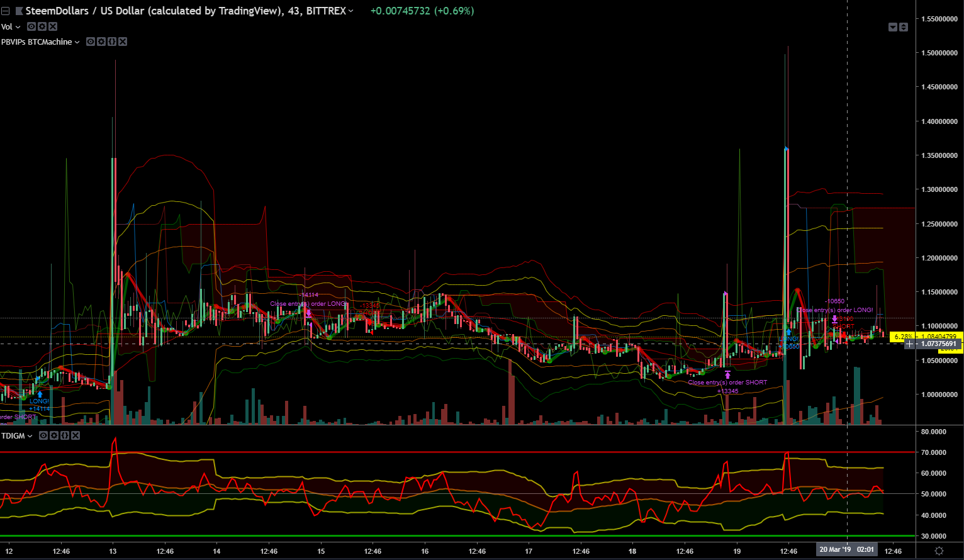Screen dimensions: 964x560
Task: Open PBVIPs BTCMachine settings gear
Action: [x=101, y=42]
